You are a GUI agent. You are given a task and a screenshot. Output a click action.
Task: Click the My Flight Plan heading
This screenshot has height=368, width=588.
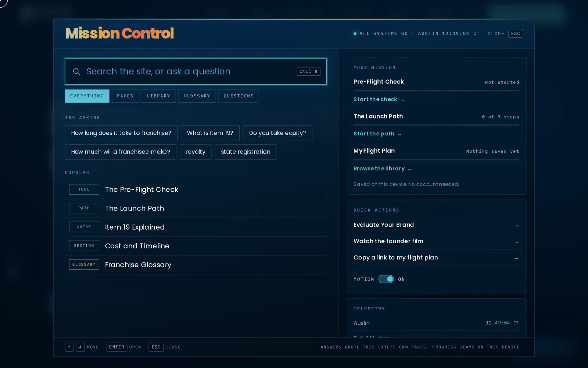(x=374, y=151)
